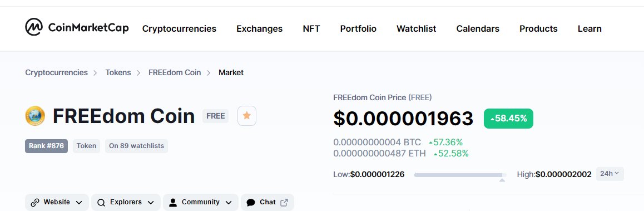Expand the Community dropdown chevron
This screenshot has height=211, width=644.
(x=229, y=203)
